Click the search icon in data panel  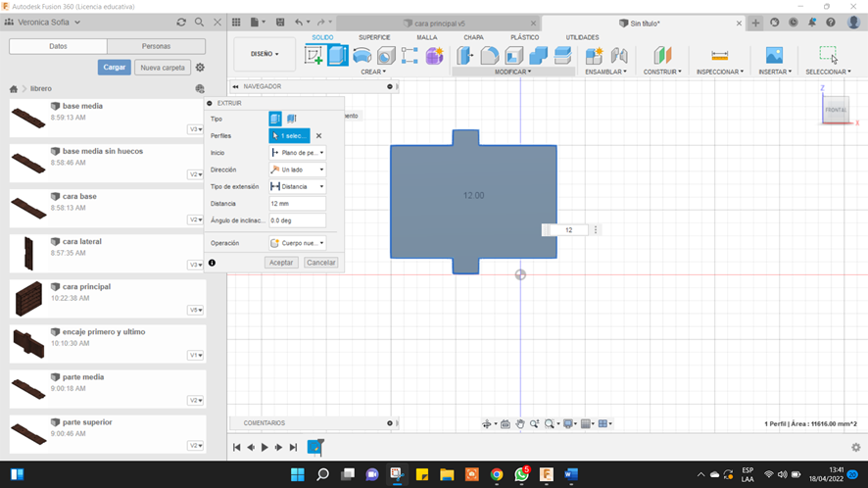[x=199, y=23]
